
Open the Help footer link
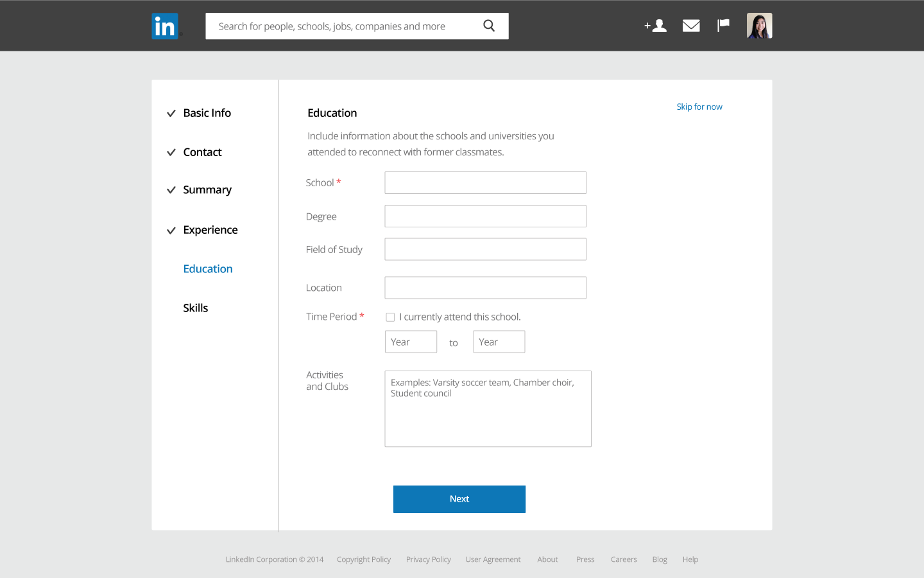click(690, 559)
